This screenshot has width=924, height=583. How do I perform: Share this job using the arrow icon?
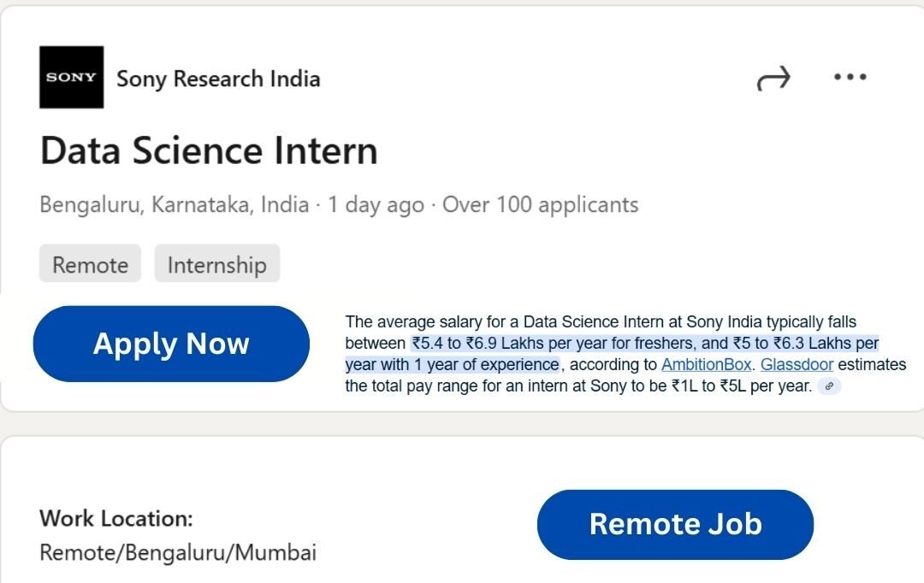[773, 79]
